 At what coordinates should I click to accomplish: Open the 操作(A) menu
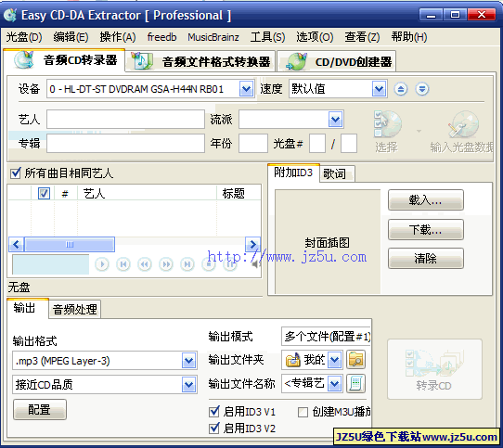(118, 37)
